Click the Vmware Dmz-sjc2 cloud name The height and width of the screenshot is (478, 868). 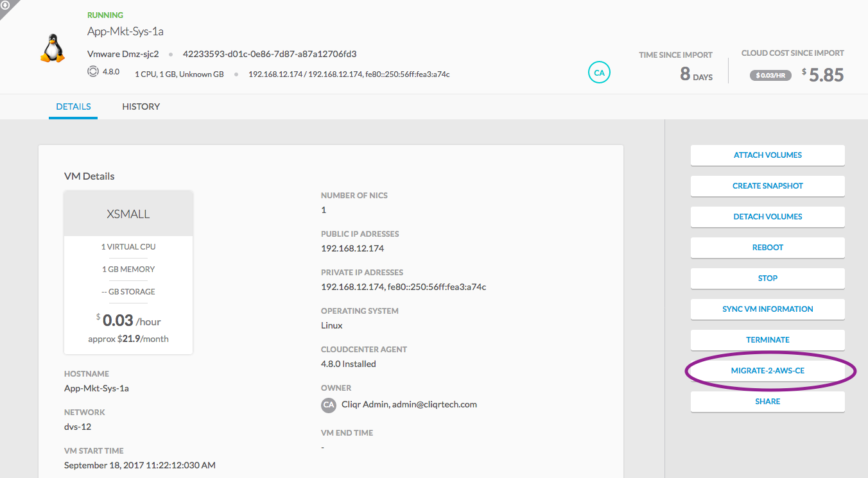point(123,54)
